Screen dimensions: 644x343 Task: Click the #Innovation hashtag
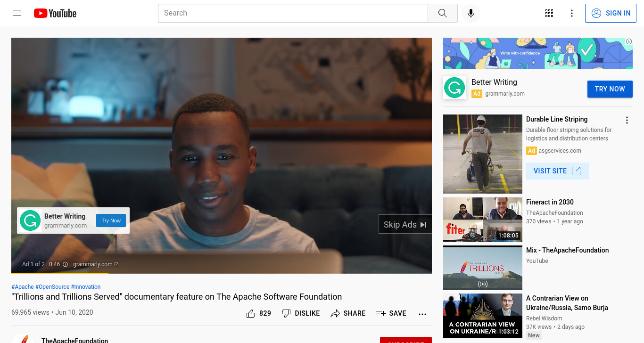[x=86, y=287]
